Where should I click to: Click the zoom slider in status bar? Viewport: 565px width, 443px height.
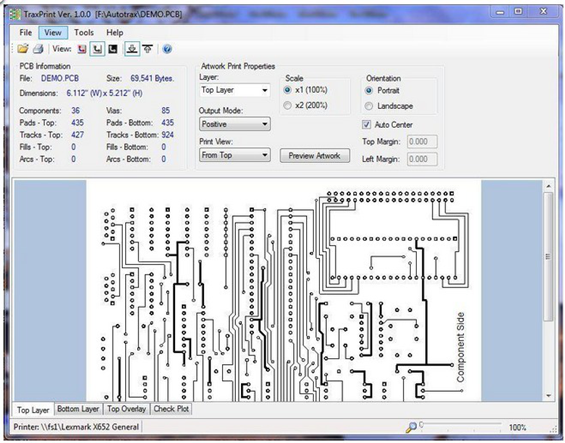point(460,425)
